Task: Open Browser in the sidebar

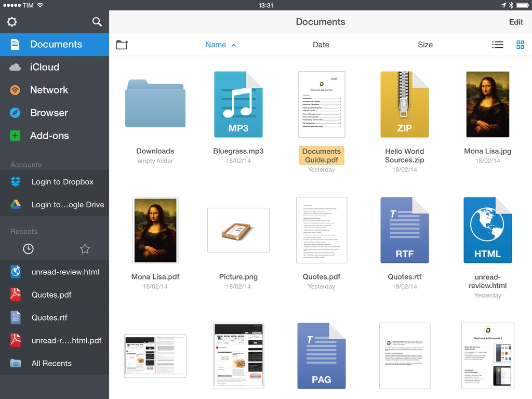Action: pyautogui.click(x=55, y=113)
